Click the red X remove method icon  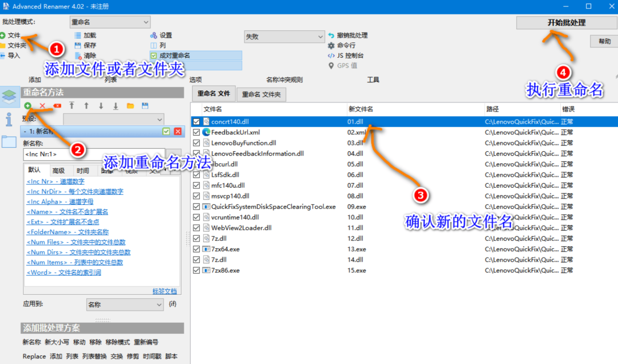(42, 106)
